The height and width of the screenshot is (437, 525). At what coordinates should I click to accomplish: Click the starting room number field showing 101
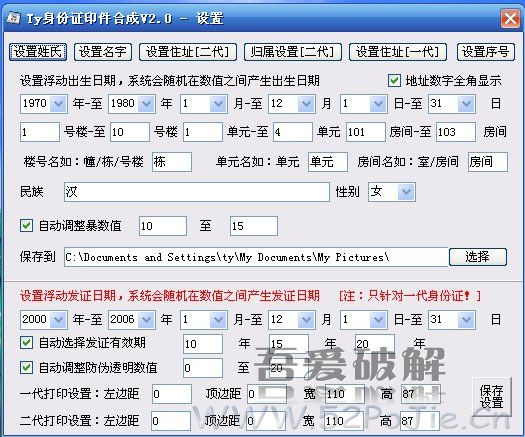[366, 132]
